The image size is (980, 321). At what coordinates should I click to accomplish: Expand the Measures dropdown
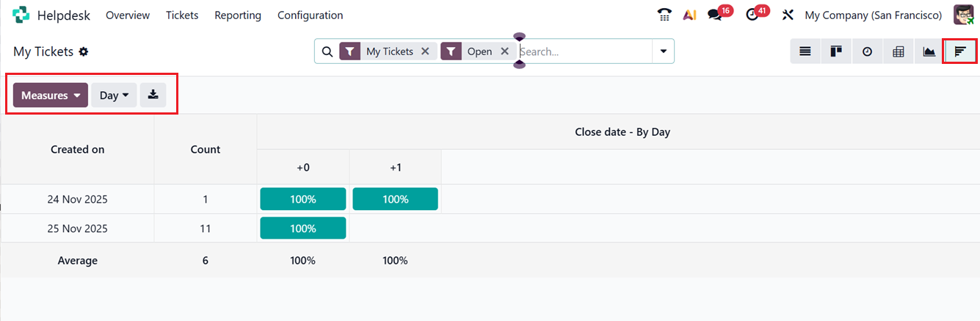click(x=51, y=95)
